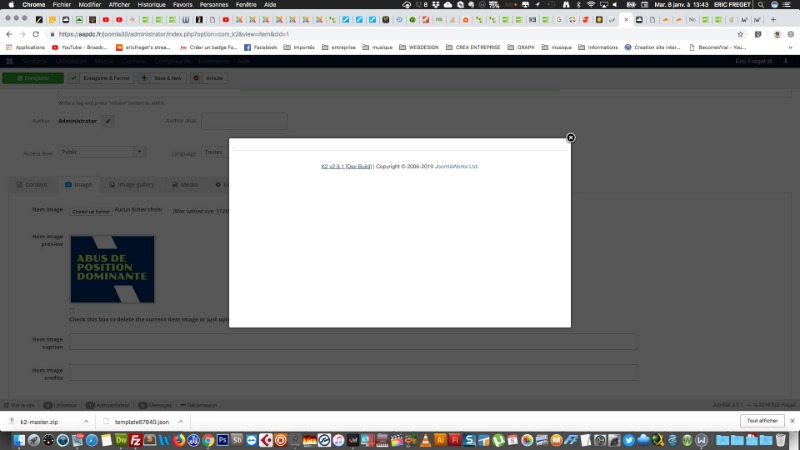Open the CREA ENTREPRISE bookmarks folder
Viewport: 800px width, 450px height.
(473, 47)
